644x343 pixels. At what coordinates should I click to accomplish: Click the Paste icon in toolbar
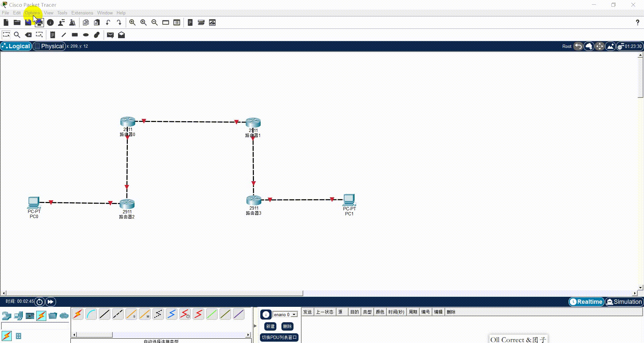click(x=97, y=22)
